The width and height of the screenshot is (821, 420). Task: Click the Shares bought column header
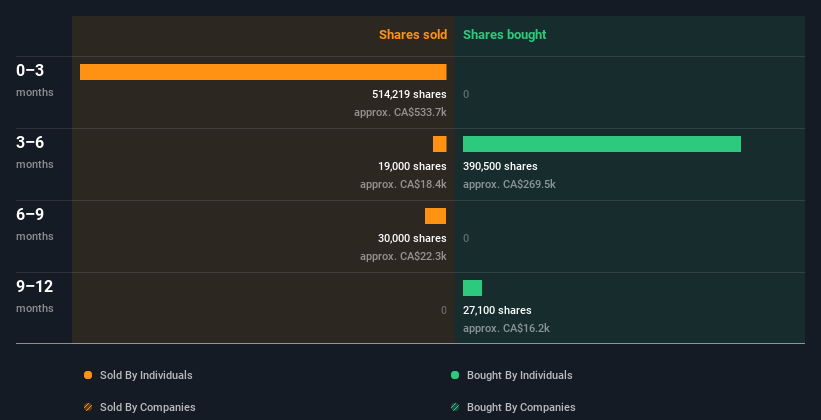[x=504, y=35]
